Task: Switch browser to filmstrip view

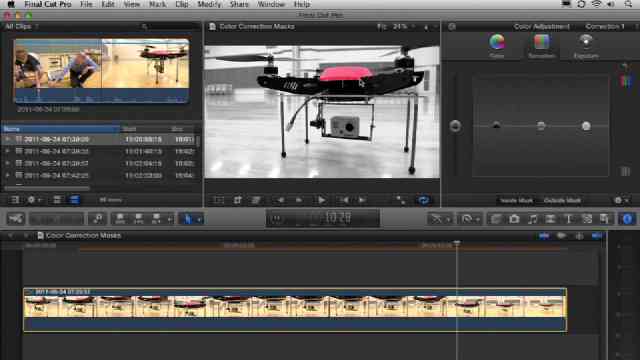Action: coord(57,200)
